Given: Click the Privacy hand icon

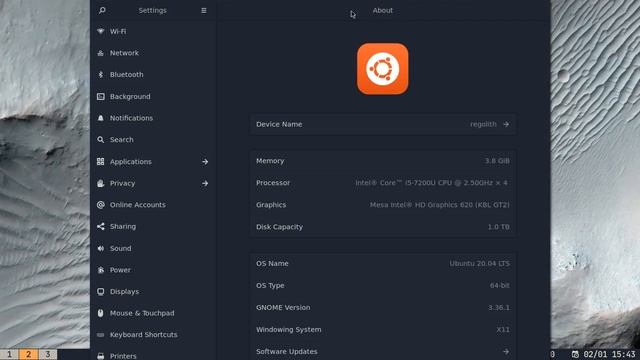Looking at the screenshot, I should coord(100,183).
